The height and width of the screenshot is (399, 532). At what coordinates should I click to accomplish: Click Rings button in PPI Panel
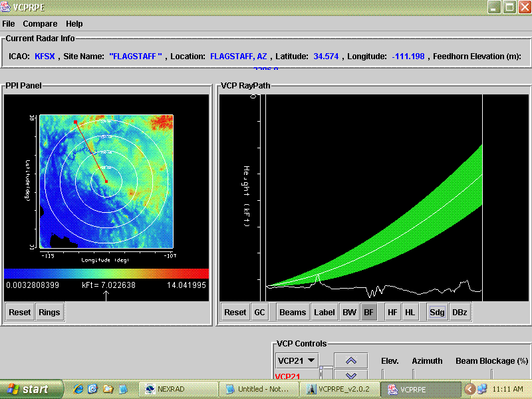coord(49,312)
